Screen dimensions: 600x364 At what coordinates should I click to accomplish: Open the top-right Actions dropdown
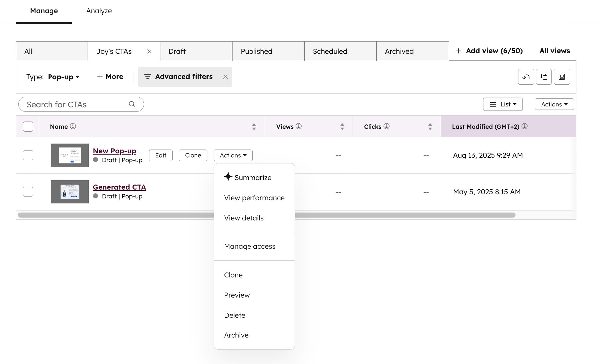[x=554, y=104]
